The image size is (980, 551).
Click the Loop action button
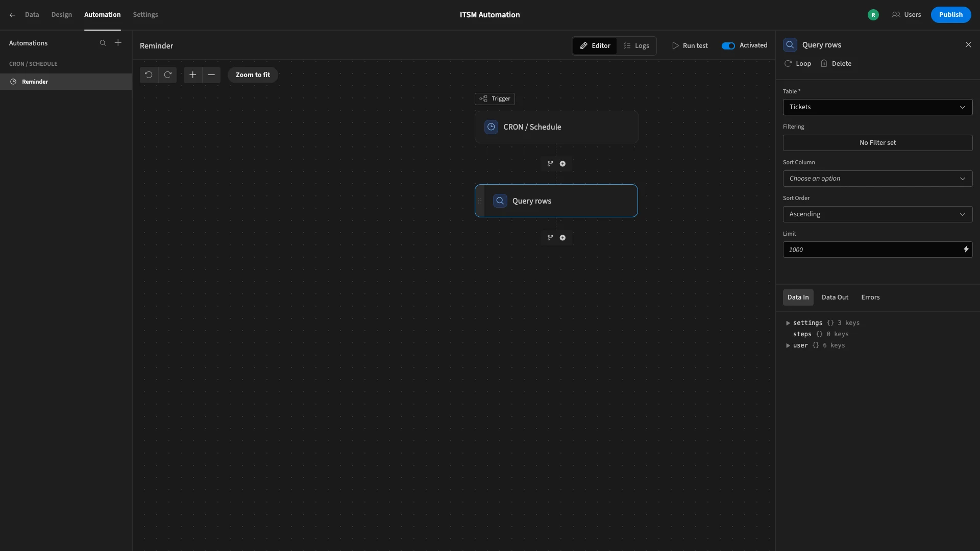798,64
